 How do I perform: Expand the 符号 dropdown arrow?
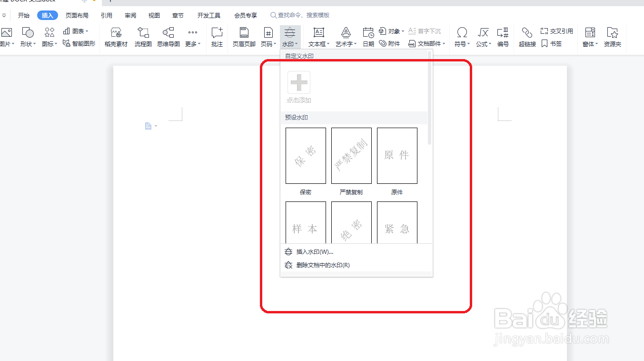(469, 44)
